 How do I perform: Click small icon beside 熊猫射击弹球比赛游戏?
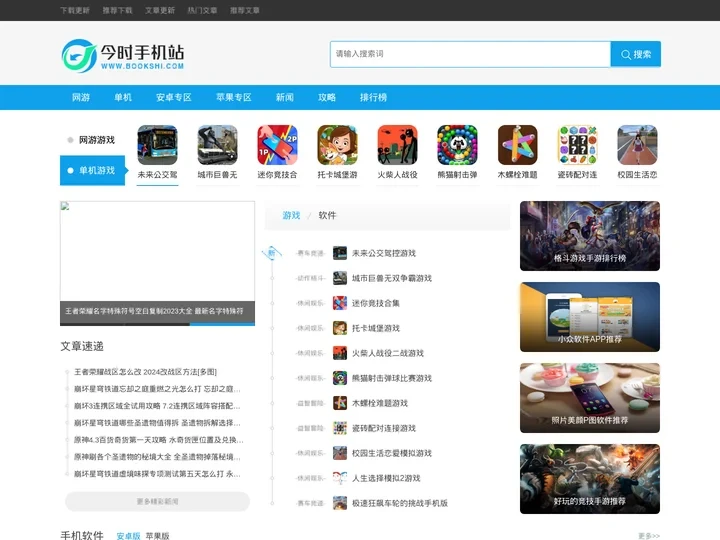(x=340, y=378)
